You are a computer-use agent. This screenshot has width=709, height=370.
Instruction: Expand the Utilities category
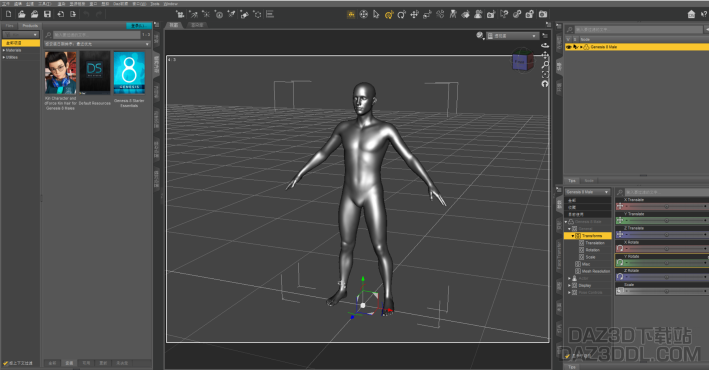(x=4, y=57)
